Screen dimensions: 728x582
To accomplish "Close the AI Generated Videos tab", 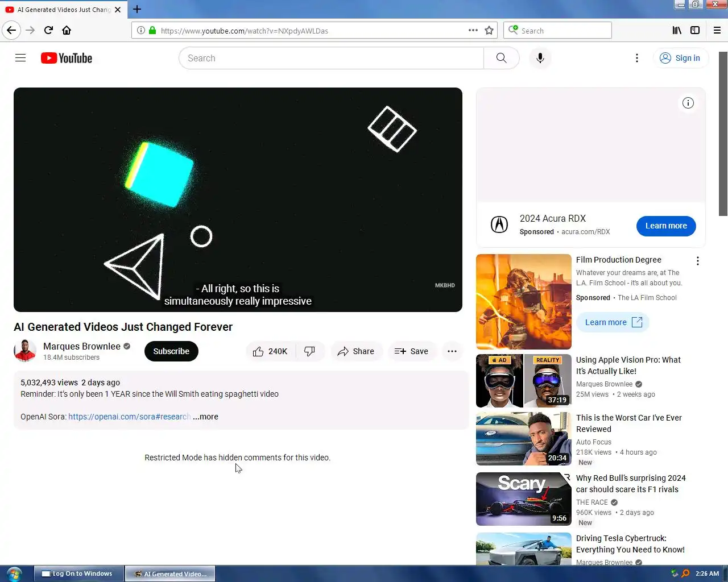I will pyautogui.click(x=118, y=9).
